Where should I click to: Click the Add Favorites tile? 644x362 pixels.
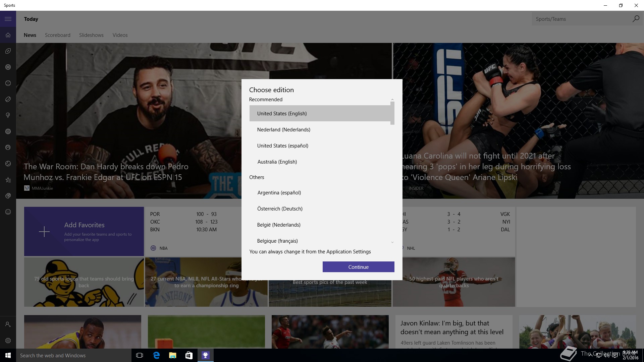(84, 231)
